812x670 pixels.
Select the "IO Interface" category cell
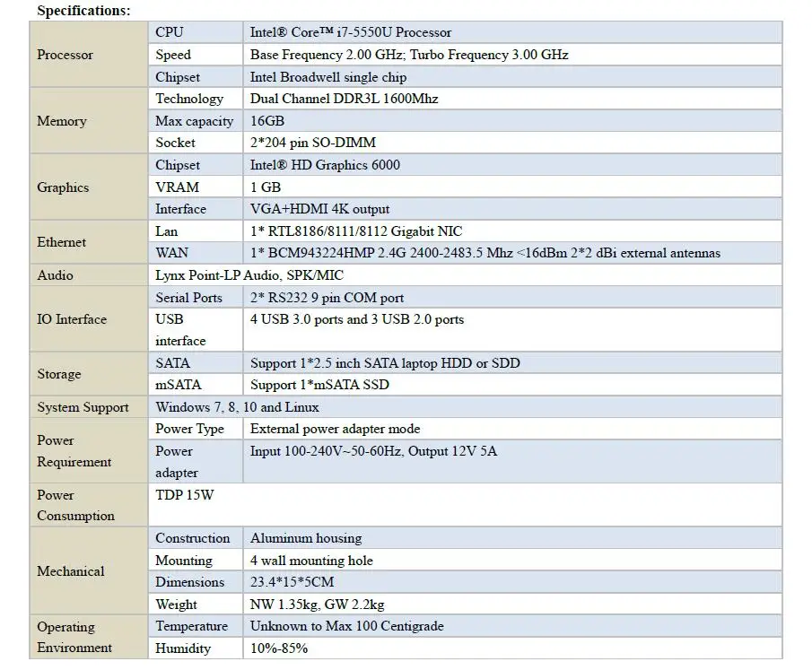[89, 319]
